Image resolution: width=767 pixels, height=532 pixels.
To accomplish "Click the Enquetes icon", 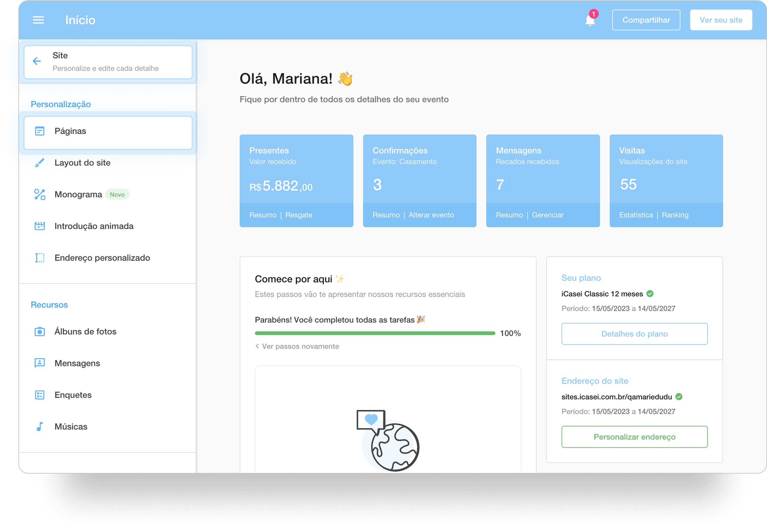I will click(39, 395).
